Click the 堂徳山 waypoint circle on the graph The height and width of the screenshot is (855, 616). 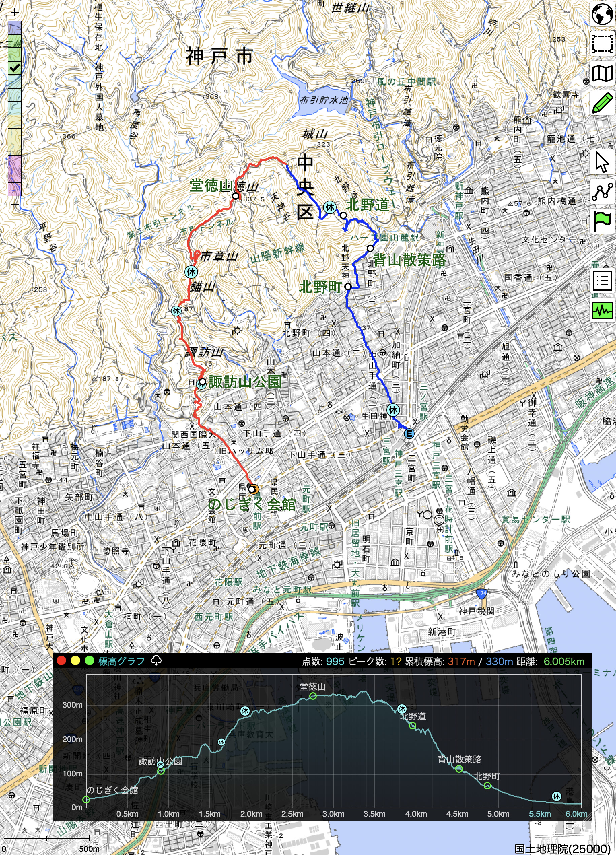point(313,696)
